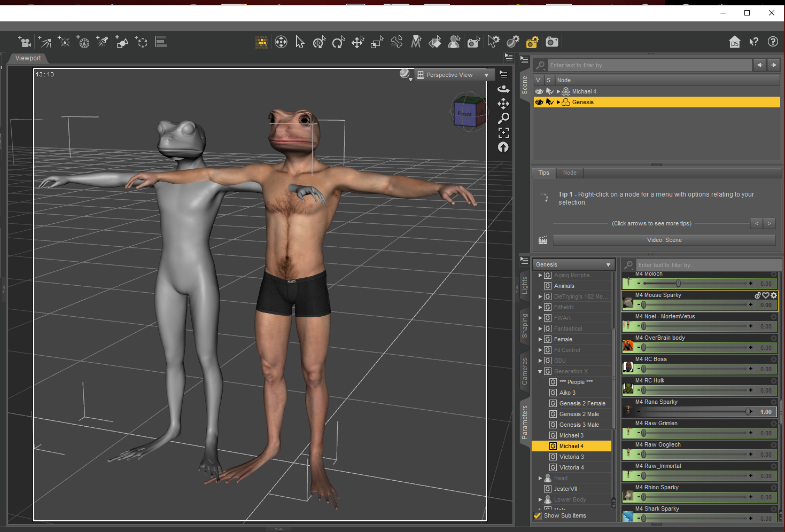Screen dimensions: 785x532
Task: Click the parameters filter text field
Action: (708, 265)
